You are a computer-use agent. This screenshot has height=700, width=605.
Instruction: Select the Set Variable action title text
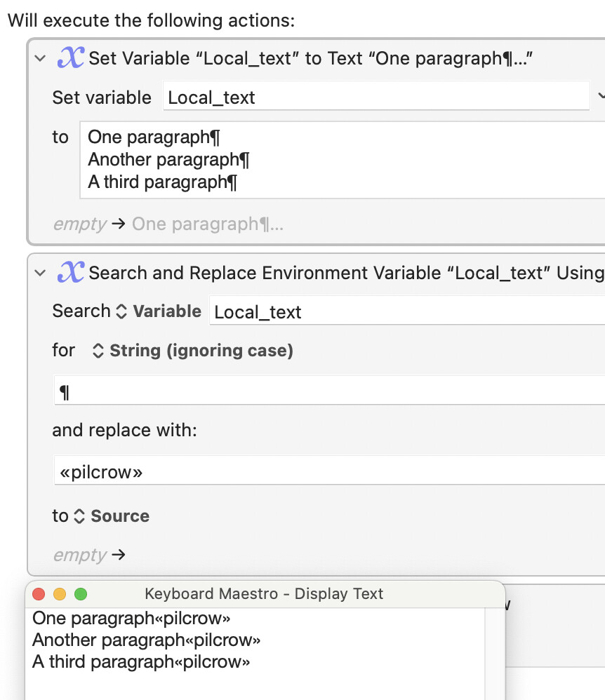tap(310, 58)
